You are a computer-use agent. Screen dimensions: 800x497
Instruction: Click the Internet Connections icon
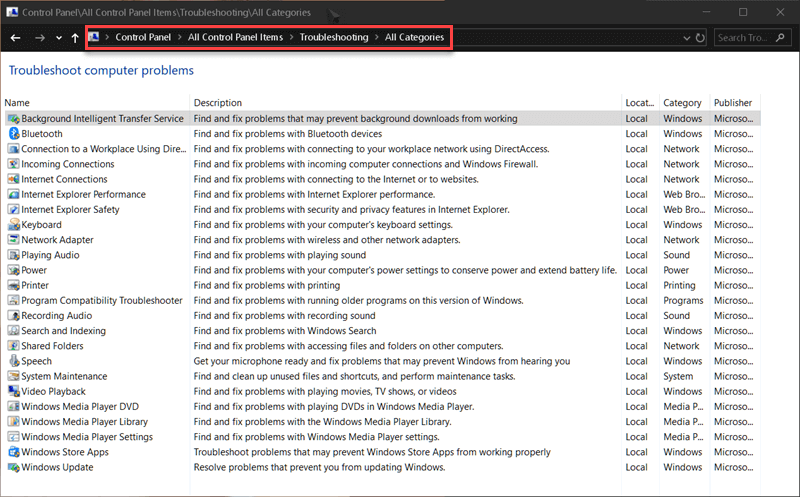(x=14, y=179)
